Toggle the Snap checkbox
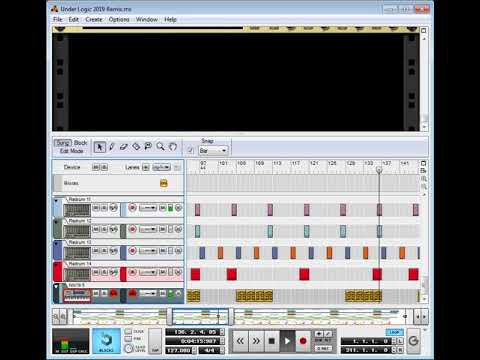 pyautogui.click(x=190, y=150)
